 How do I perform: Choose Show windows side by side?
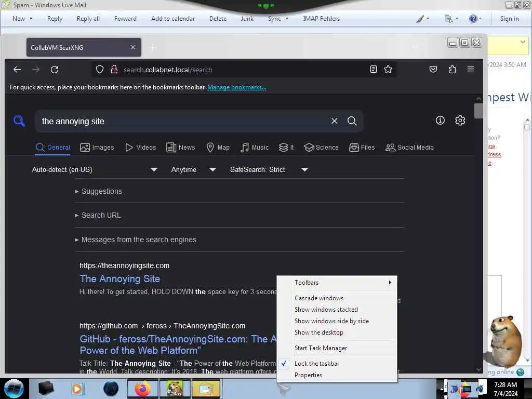coord(337,321)
